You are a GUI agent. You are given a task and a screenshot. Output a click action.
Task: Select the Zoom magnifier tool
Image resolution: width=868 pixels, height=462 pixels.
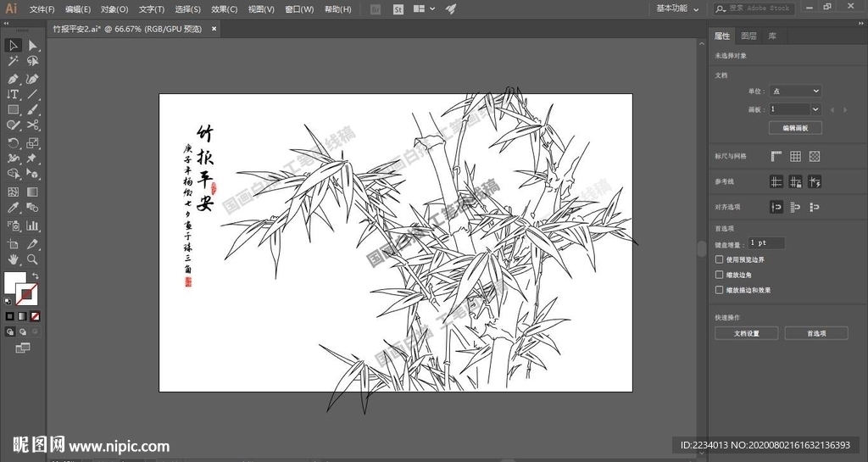(32, 259)
